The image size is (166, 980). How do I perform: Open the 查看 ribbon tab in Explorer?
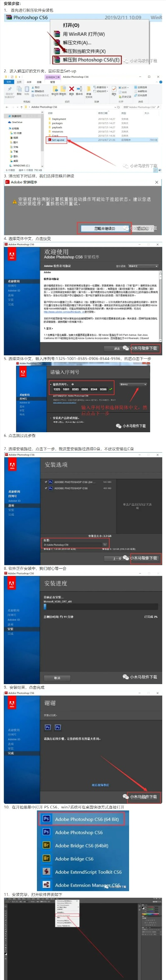[39, 82]
